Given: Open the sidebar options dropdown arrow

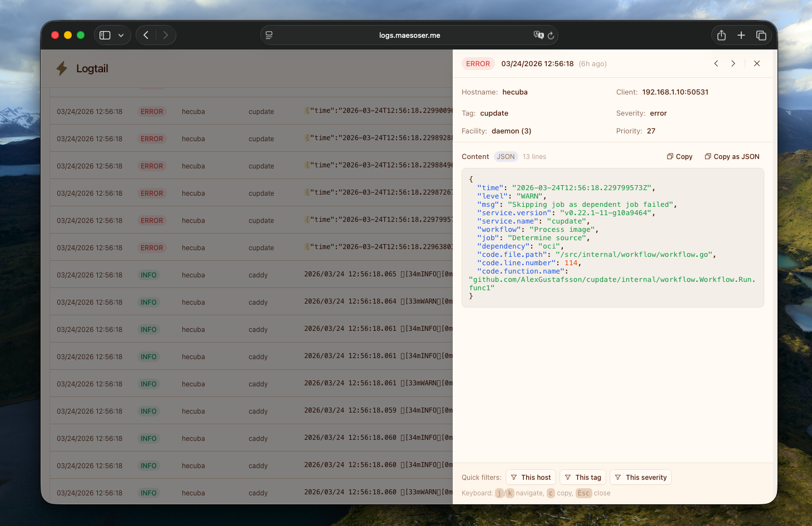Looking at the screenshot, I should [121, 35].
